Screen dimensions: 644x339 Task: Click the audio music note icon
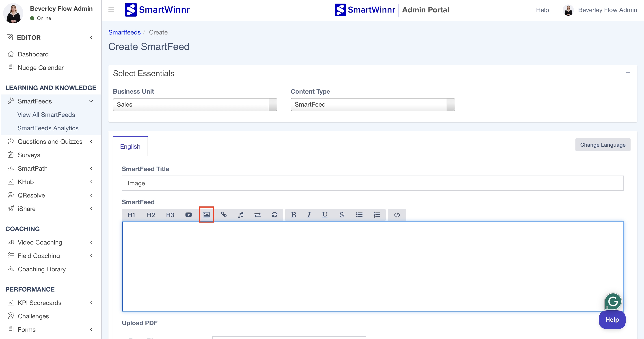click(x=240, y=215)
